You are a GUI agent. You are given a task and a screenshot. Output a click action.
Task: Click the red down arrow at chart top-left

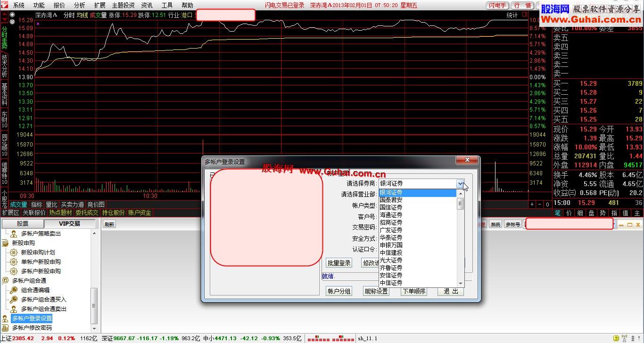point(4,20)
